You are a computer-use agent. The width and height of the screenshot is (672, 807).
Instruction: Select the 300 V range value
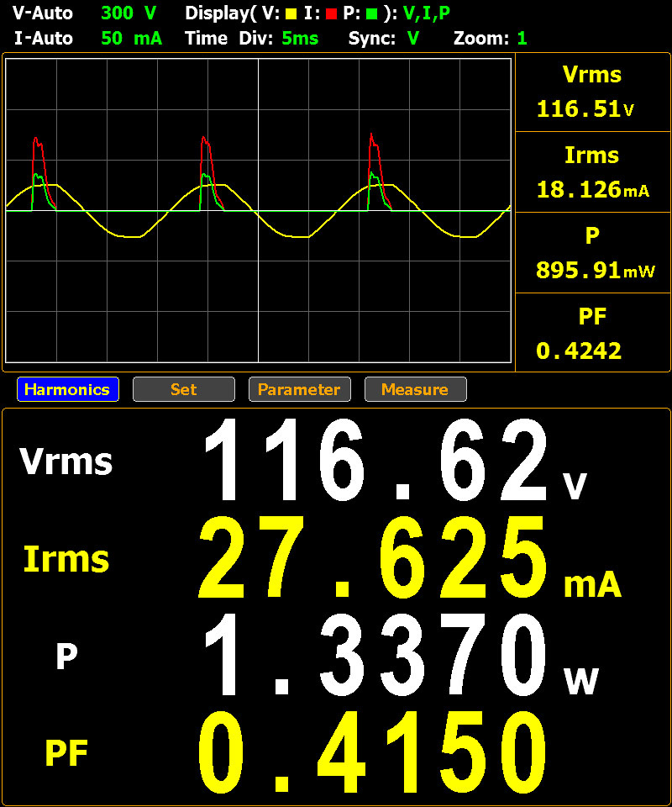[x=129, y=13]
